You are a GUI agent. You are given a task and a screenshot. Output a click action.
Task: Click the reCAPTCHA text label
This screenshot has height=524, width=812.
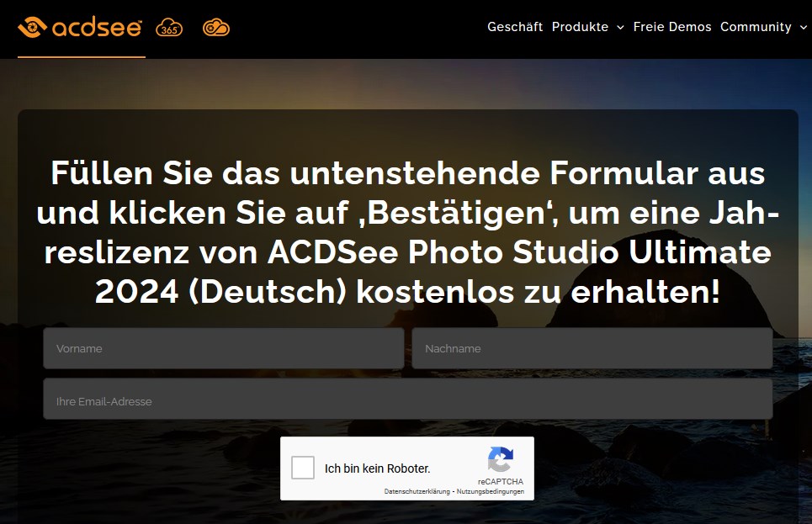click(501, 482)
